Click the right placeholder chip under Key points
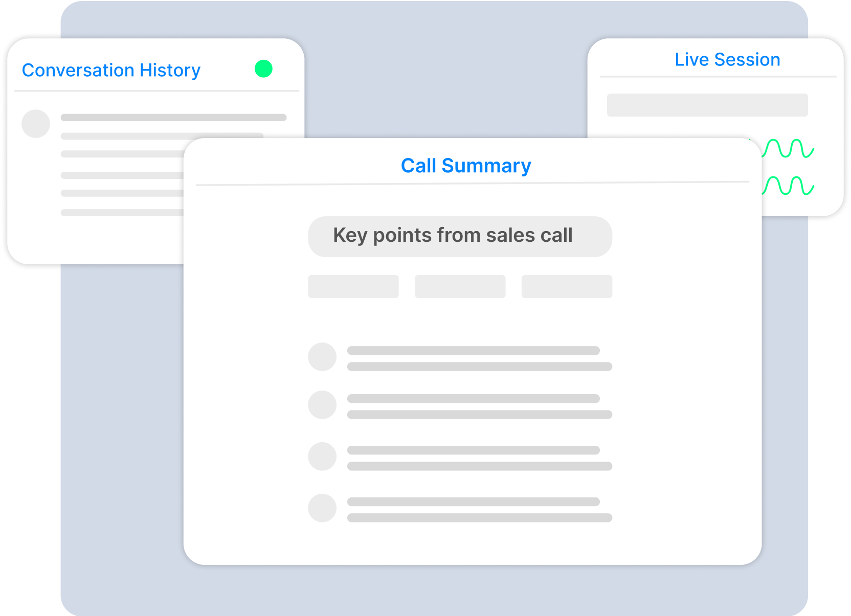 click(567, 286)
